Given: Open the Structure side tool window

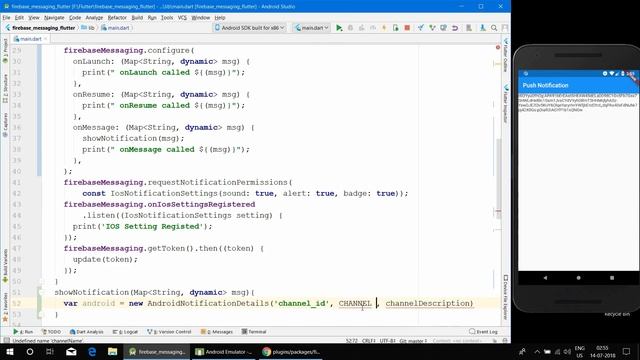Looking at the screenshot, I should pos(5,88).
